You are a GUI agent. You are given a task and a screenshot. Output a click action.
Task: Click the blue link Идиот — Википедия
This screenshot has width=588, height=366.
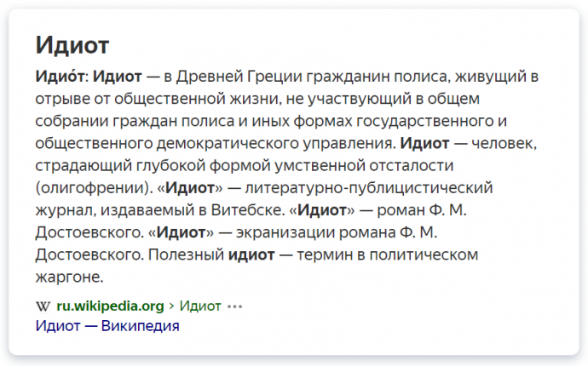(x=107, y=326)
